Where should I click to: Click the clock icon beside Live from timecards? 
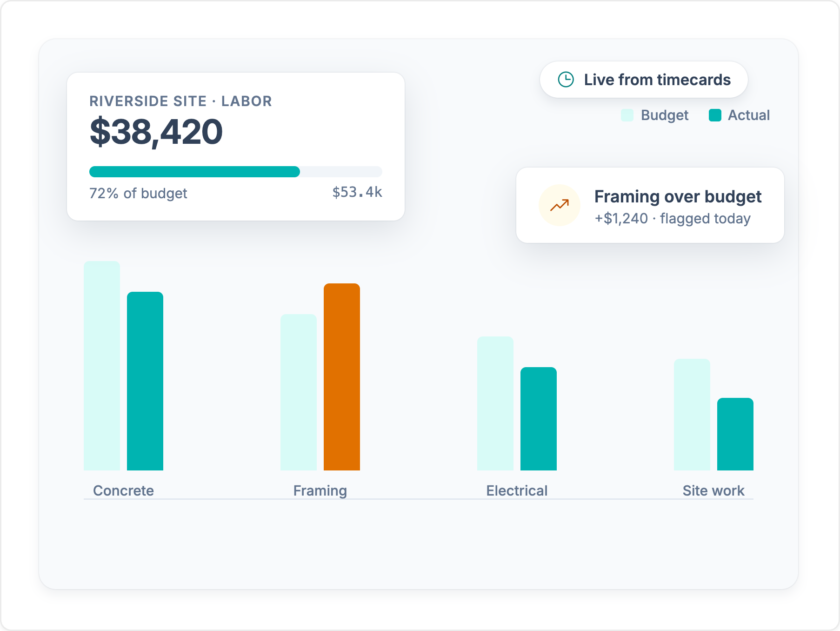(x=566, y=80)
